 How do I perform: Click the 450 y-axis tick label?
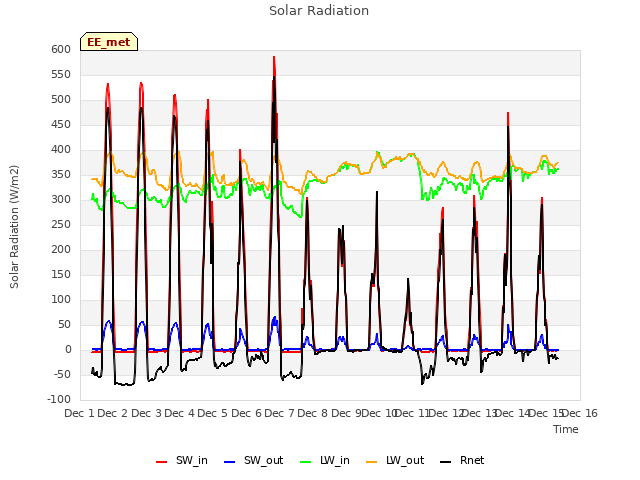coord(61,124)
